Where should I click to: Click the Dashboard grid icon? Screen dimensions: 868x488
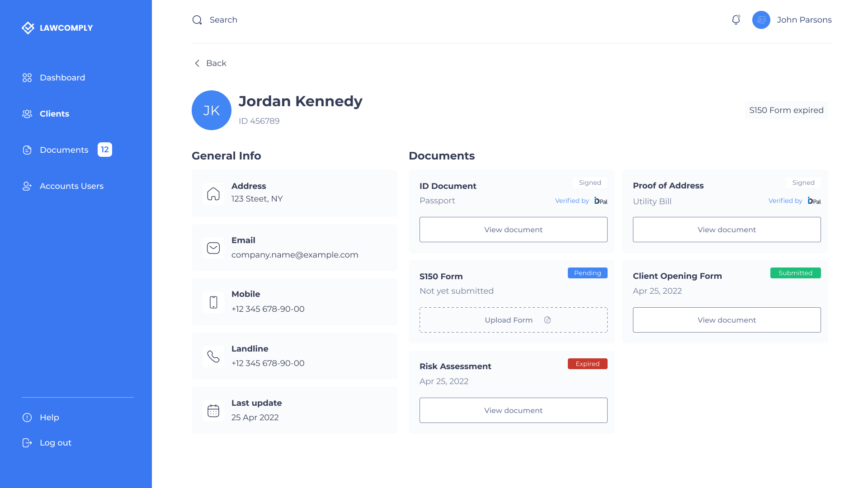27,78
